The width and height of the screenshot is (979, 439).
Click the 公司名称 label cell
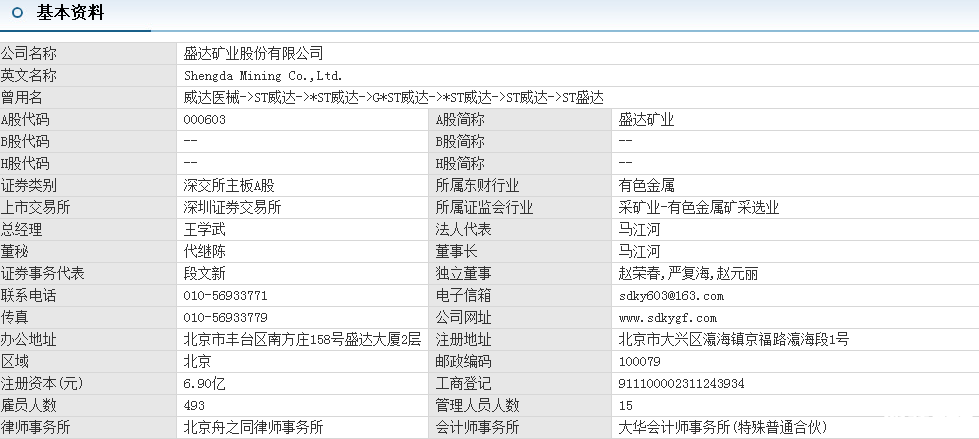click(x=89, y=54)
